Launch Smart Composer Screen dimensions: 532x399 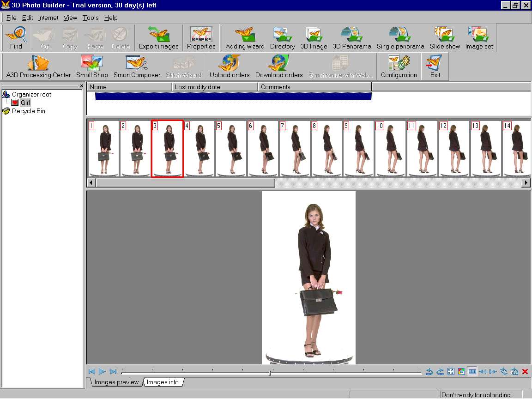click(x=137, y=66)
